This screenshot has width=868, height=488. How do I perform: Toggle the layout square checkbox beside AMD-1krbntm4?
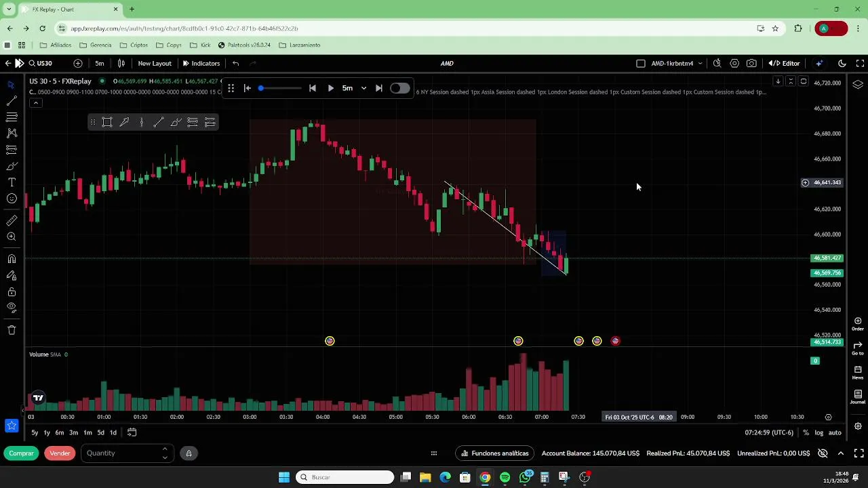[x=641, y=63]
